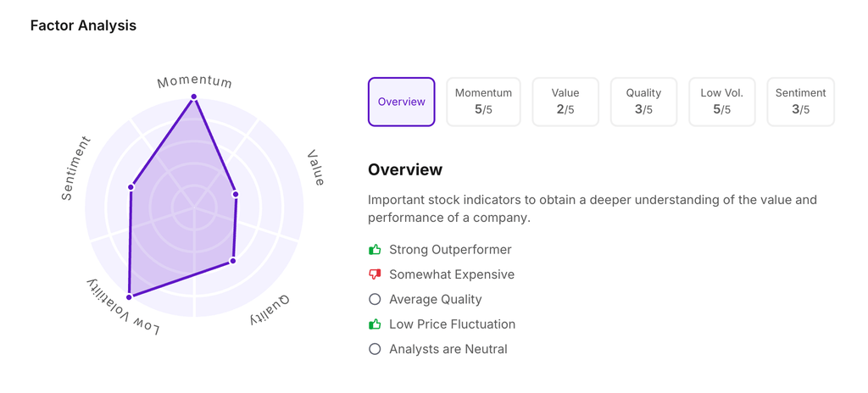Click the Strong Outperformer text

pos(450,250)
